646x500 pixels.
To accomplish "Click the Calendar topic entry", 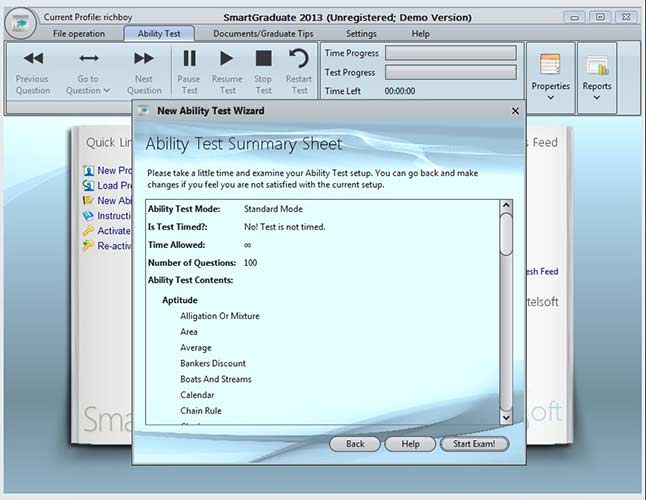I will point(197,395).
